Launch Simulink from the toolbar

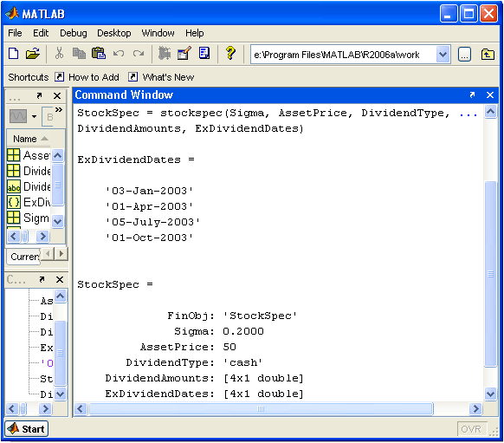[165, 54]
